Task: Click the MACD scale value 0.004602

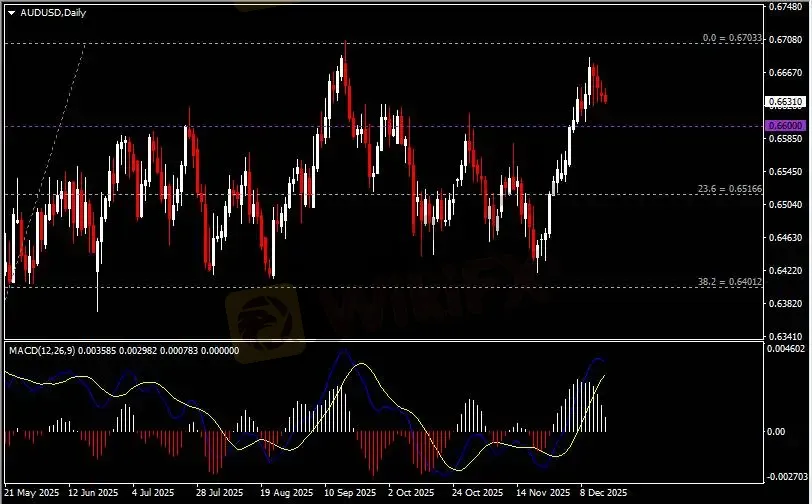Action: pos(785,348)
